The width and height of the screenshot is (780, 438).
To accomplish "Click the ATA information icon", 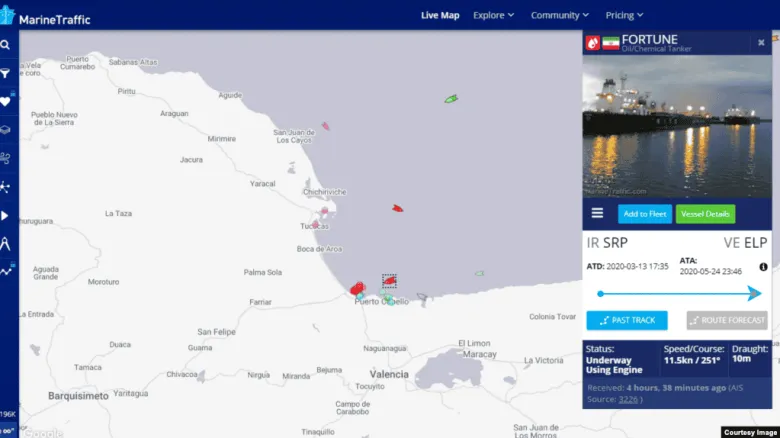I will click(x=763, y=267).
